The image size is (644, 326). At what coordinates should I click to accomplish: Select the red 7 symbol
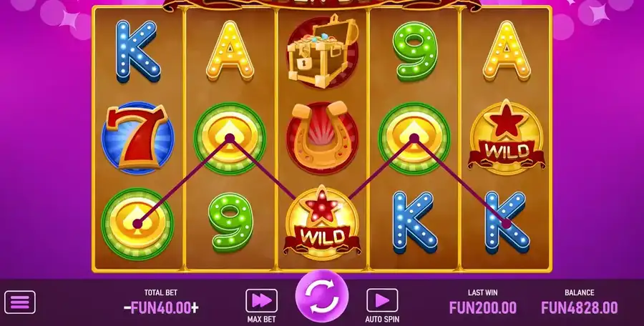click(137, 137)
